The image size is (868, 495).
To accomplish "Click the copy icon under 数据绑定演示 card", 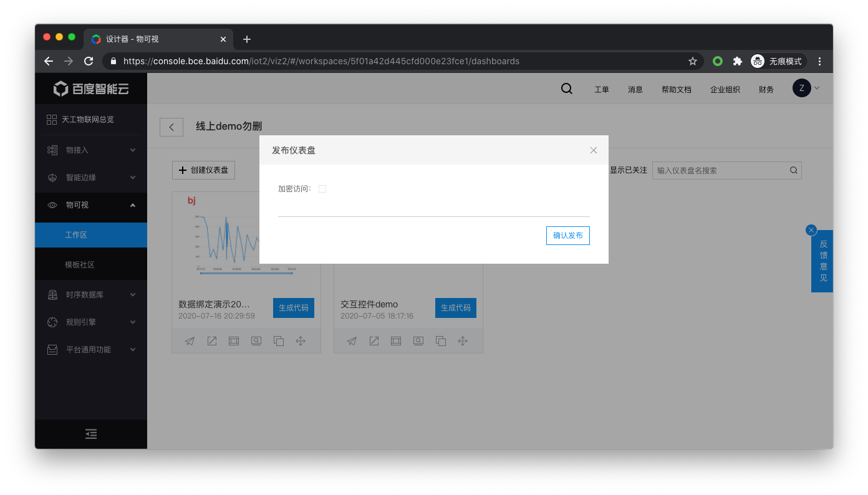I will coord(279,341).
